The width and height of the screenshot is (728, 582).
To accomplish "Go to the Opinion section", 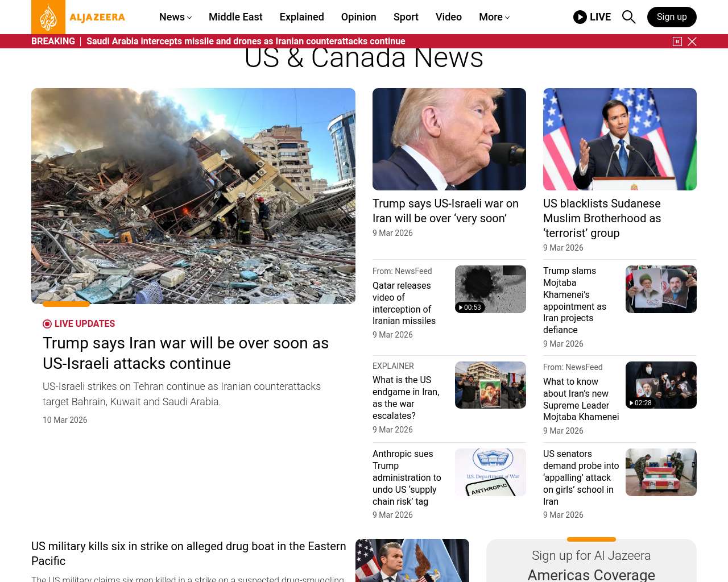I will point(359,17).
